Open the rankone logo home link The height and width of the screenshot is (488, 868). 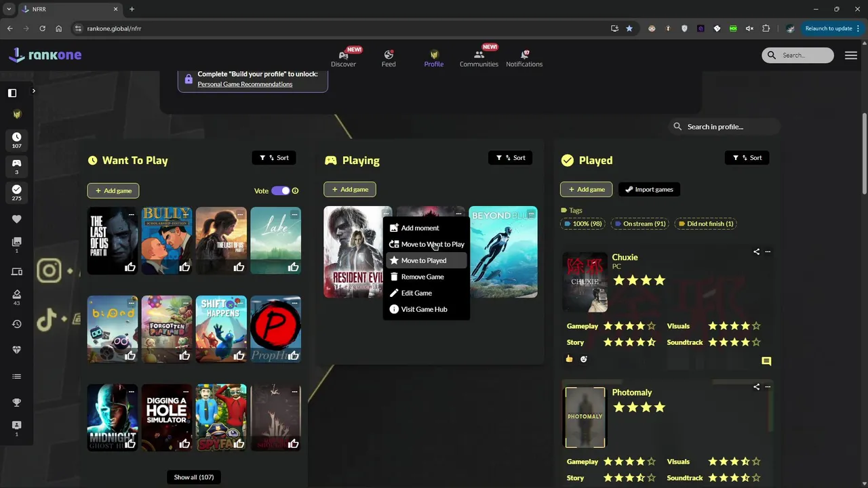click(x=45, y=55)
